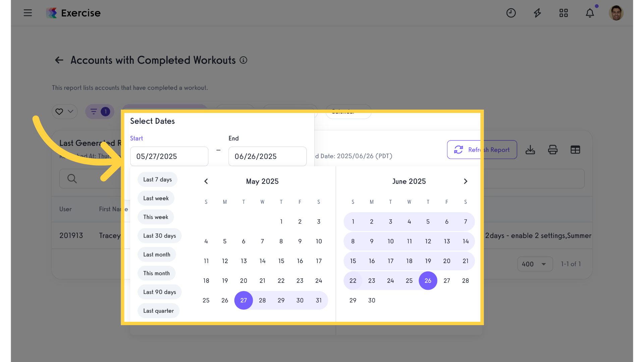644x362 pixels.
Task: Click the May 2025 month title
Action: click(x=262, y=181)
